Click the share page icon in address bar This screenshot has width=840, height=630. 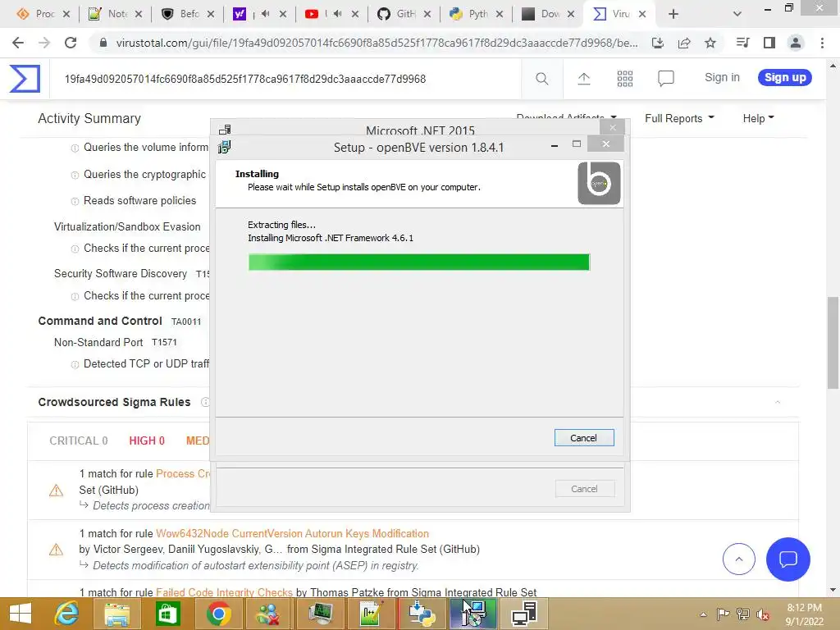(x=684, y=43)
